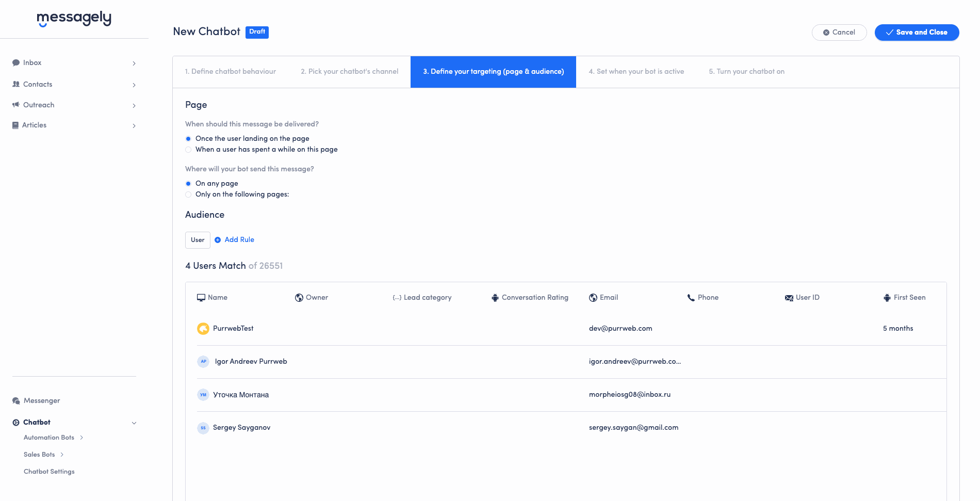This screenshot has width=980, height=501.
Task: Expand Automation Bots submenu arrow
Action: (81, 438)
